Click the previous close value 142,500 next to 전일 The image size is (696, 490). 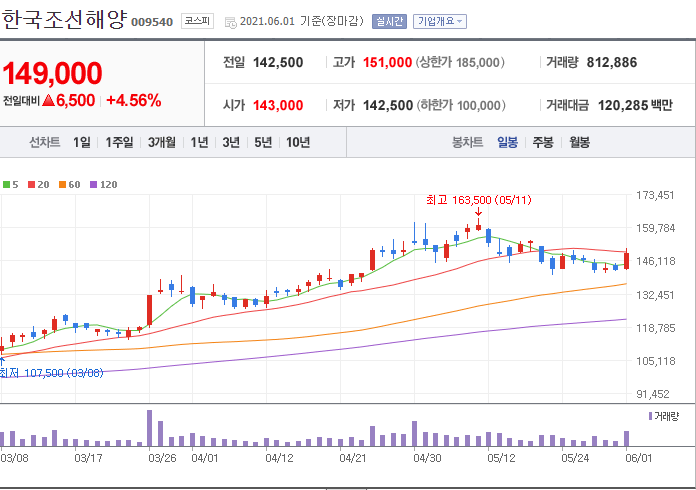click(x=278, y=63)
